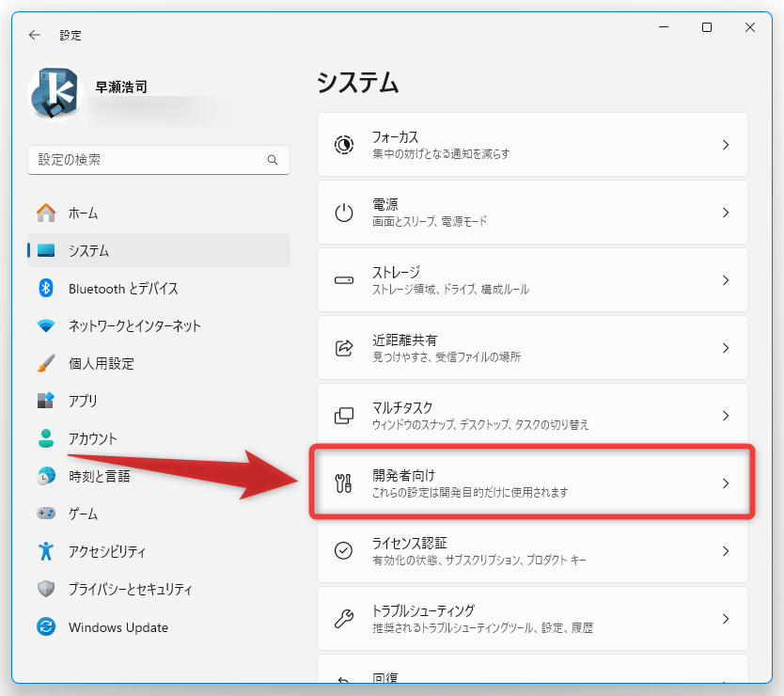This screenshot has width=784, height=696.
Task: Open the ストレージ settings title
Action: [x=396, y=272]
